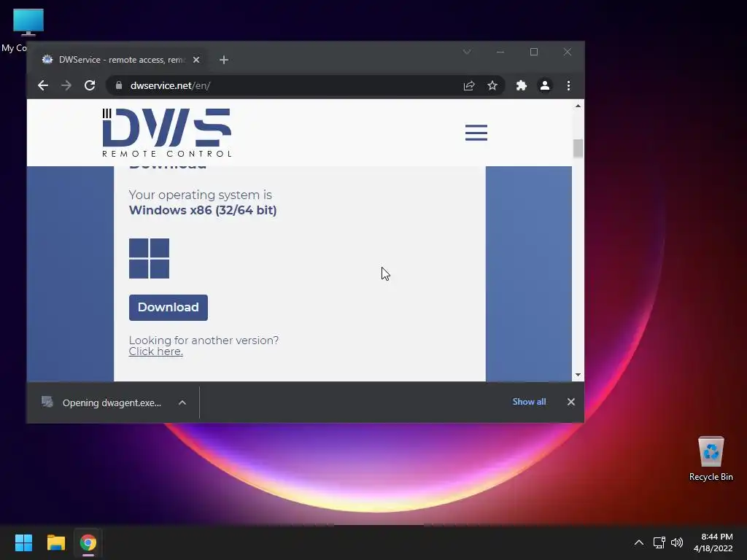
Task: View site info via padlock icon
Action: click(119, 85)
